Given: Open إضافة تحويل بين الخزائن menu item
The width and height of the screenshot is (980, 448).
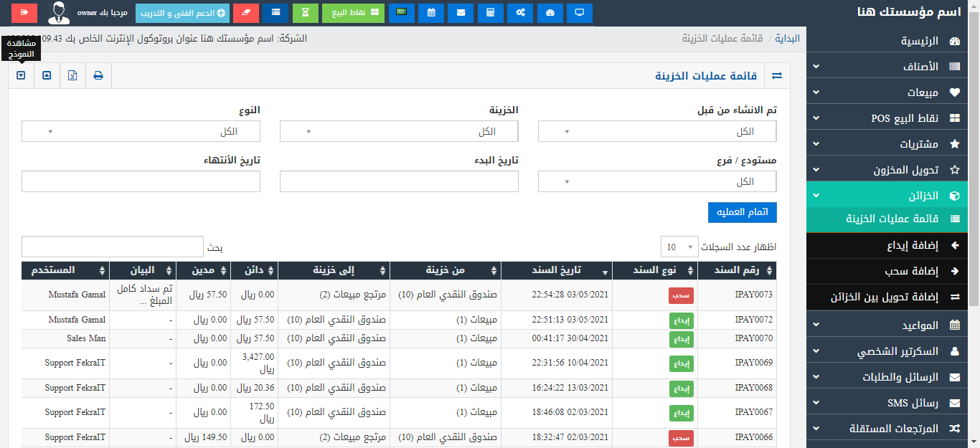Looking at the screenshot, I should coord(892,297).
